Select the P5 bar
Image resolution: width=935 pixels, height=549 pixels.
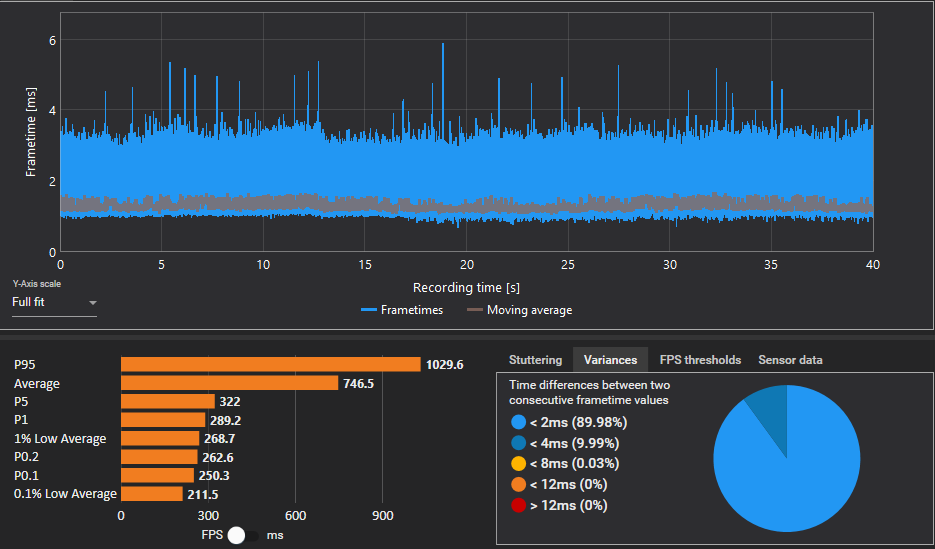[x=168, y=401]
